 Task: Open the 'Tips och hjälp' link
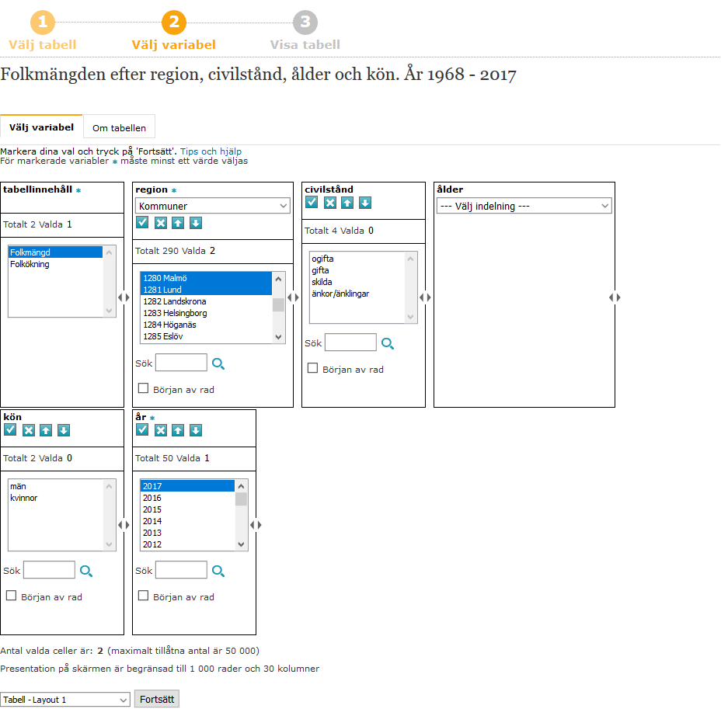tap(211, 151)
